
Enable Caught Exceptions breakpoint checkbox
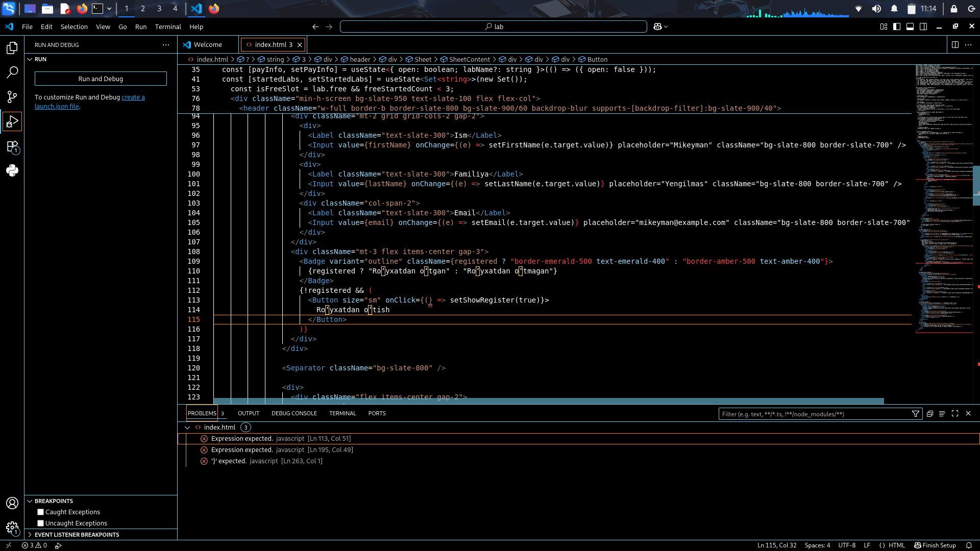[x=41, y=512]
